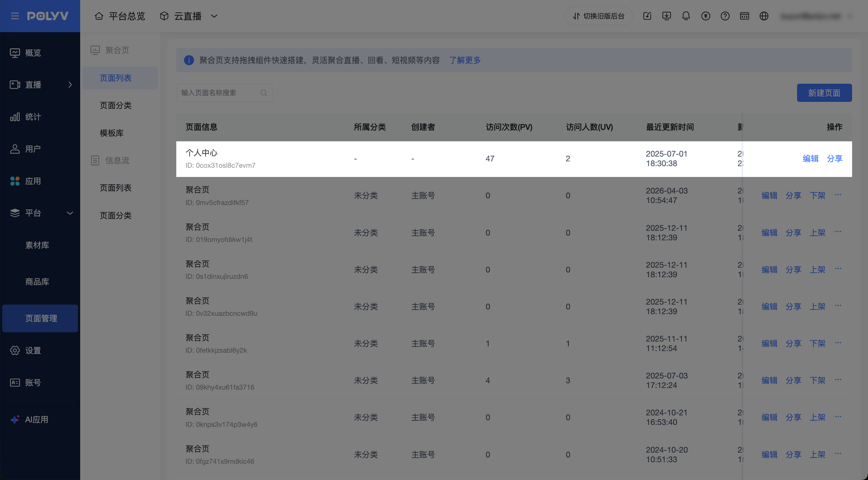Click the search magnifier icon
The image size is (868, 480).
tap(263, 93)
